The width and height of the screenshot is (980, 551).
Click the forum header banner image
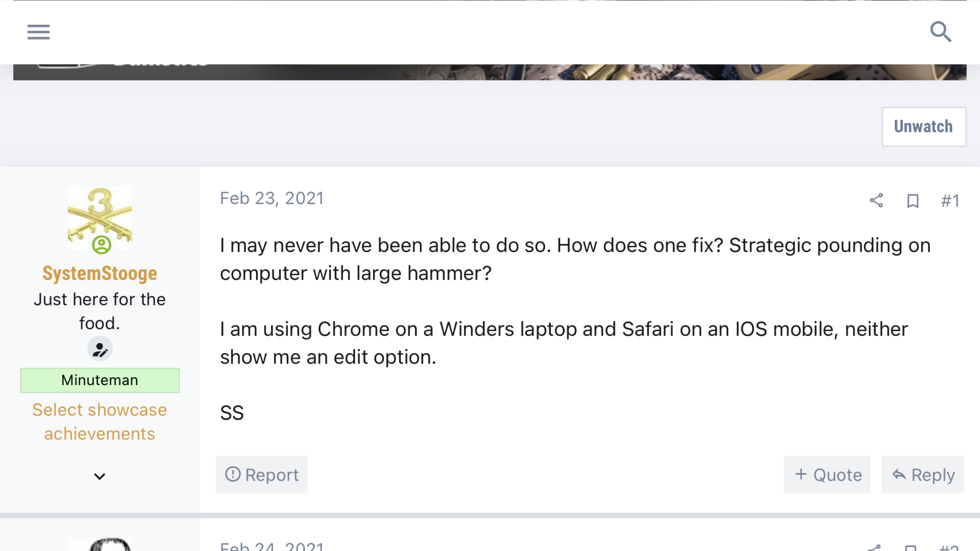coord(489,72)
